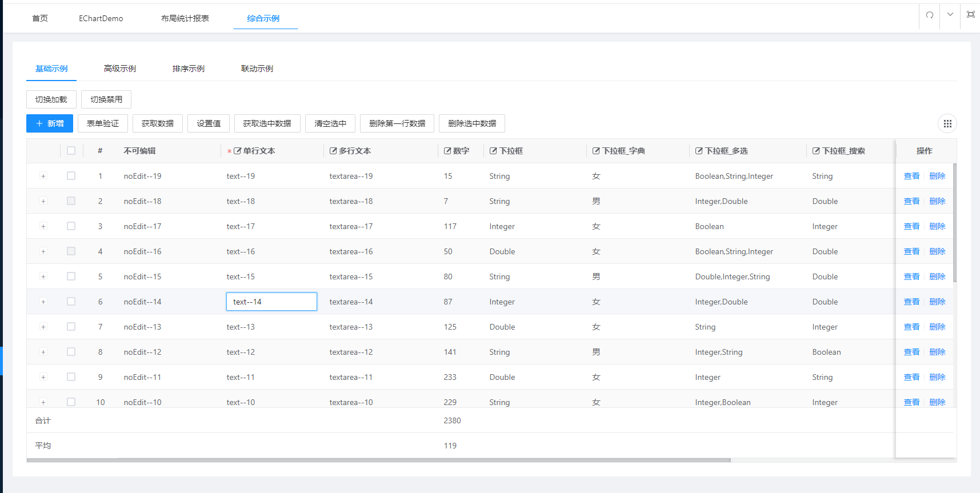This screenshot has height=493, width=980.
Task: Click the horizontal scrollbar under the table
Action: tap(378, 460)
